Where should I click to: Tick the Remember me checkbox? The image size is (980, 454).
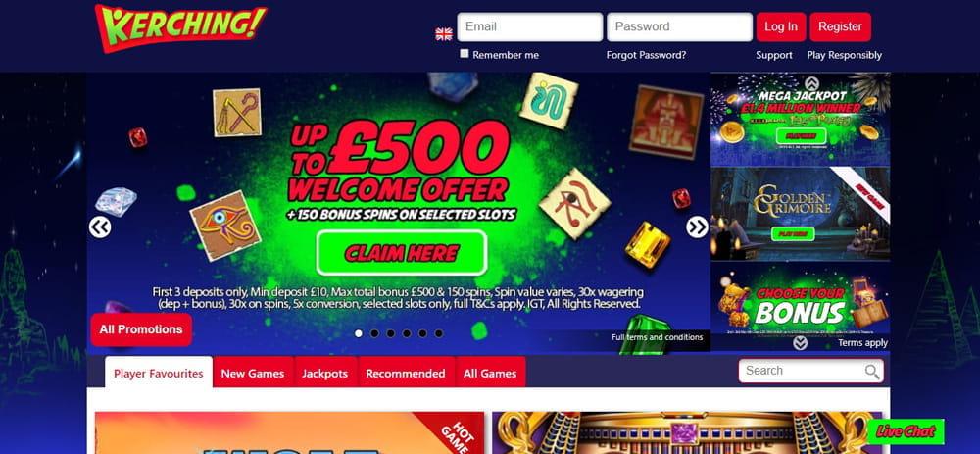tap(465, 54)
